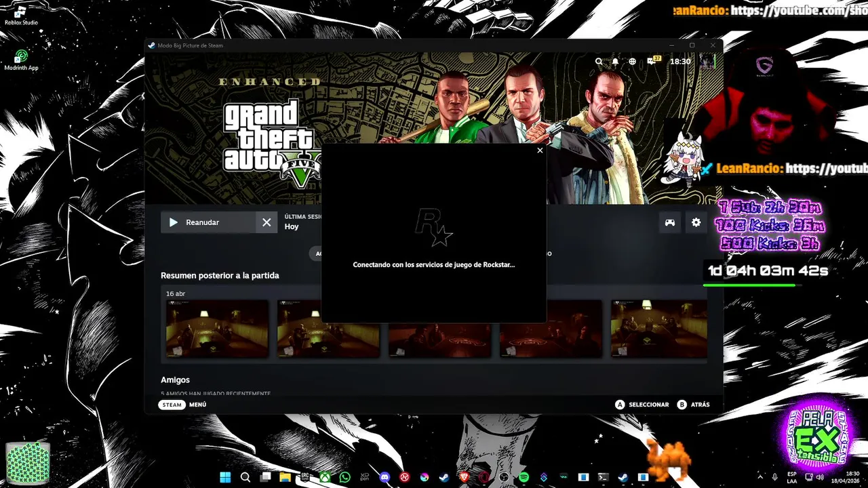
Task: Open WhatsApp from taskbar
Action: tap(345, 477)
